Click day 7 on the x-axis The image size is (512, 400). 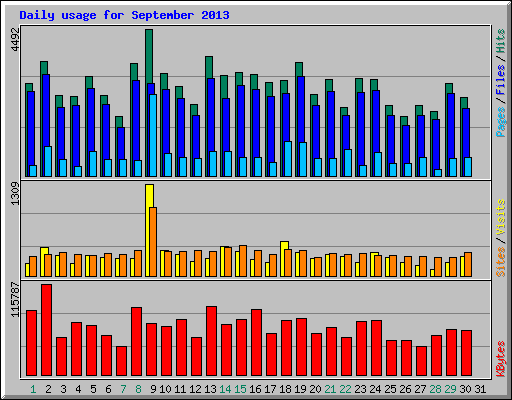pyautogui.click(x=123, y=389)
